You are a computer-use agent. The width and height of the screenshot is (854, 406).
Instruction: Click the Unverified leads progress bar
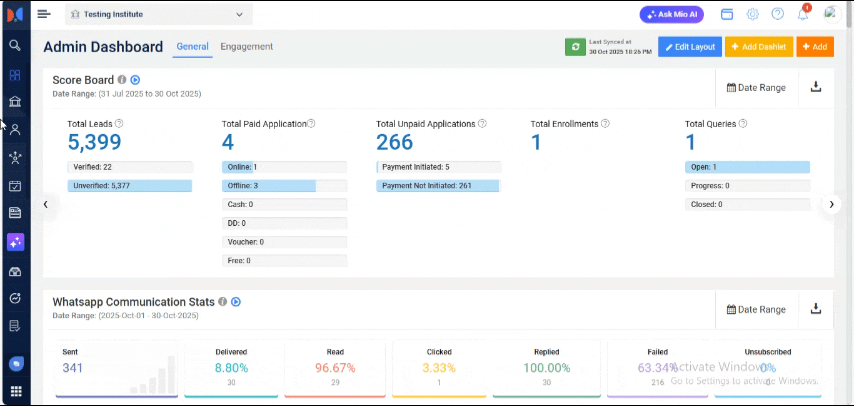(x=129, y=186)
